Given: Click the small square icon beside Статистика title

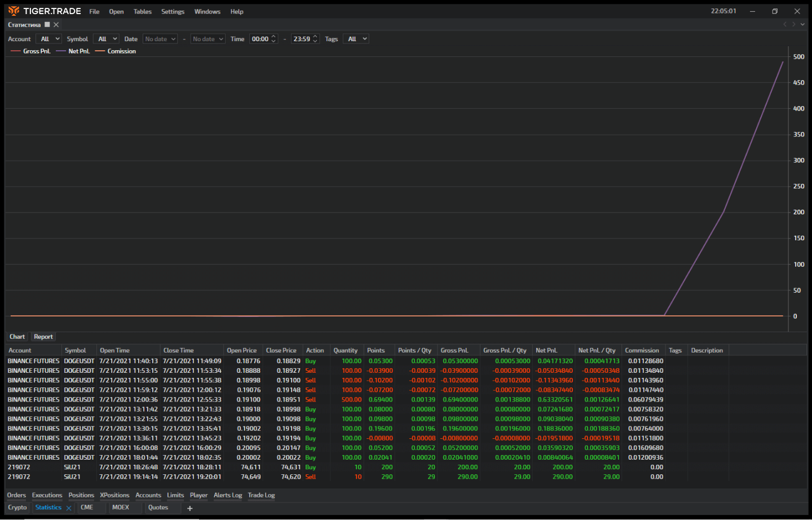Looking at the screenshot, I should pos(47,24).
